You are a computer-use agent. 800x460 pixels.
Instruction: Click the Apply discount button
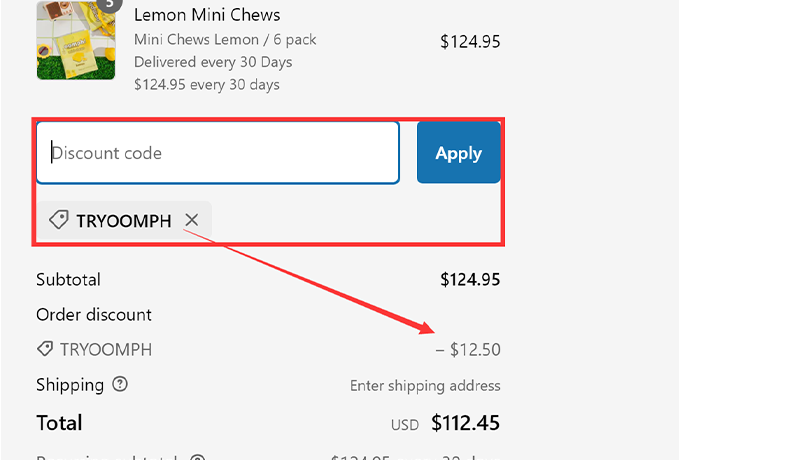tap(458, 153)
